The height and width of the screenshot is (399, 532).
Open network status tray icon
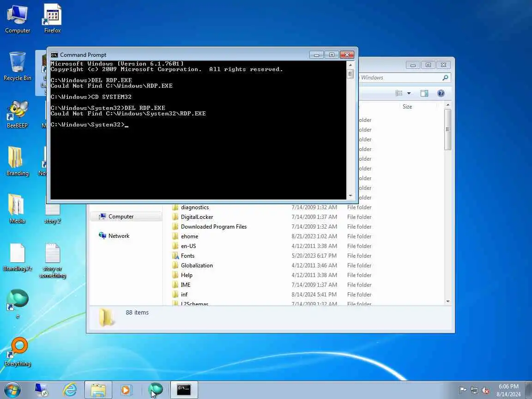(474, 390)
